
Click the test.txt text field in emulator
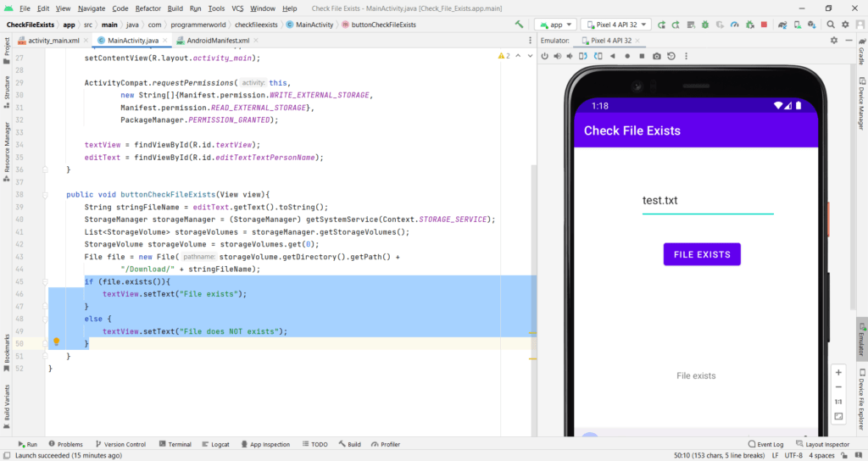tap(708, 201)
